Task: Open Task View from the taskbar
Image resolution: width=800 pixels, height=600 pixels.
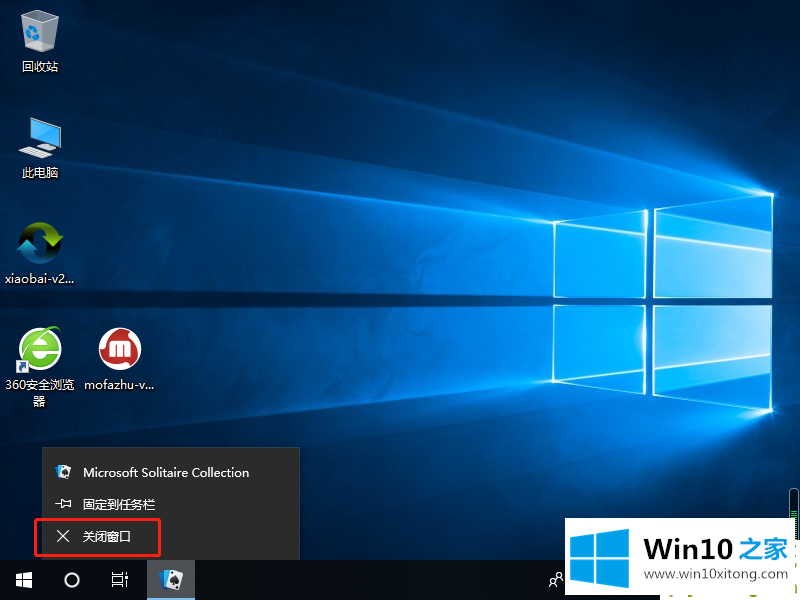Action: coord(120,580)
